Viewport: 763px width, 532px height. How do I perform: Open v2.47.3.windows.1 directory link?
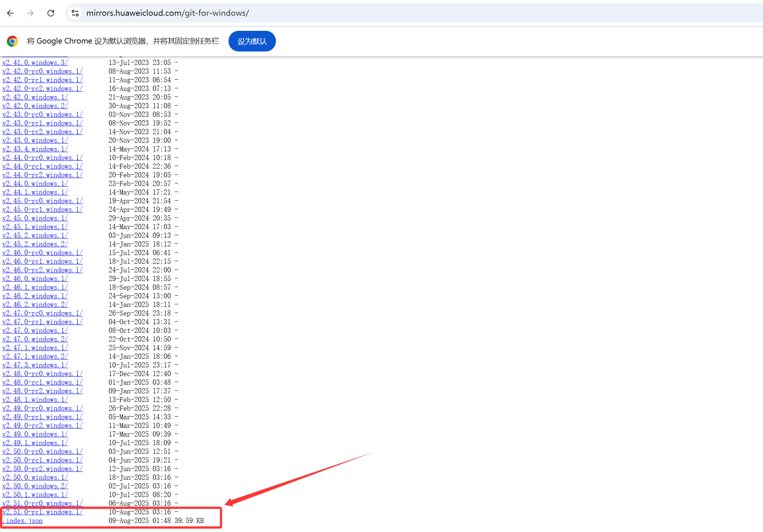coord(35,365)
